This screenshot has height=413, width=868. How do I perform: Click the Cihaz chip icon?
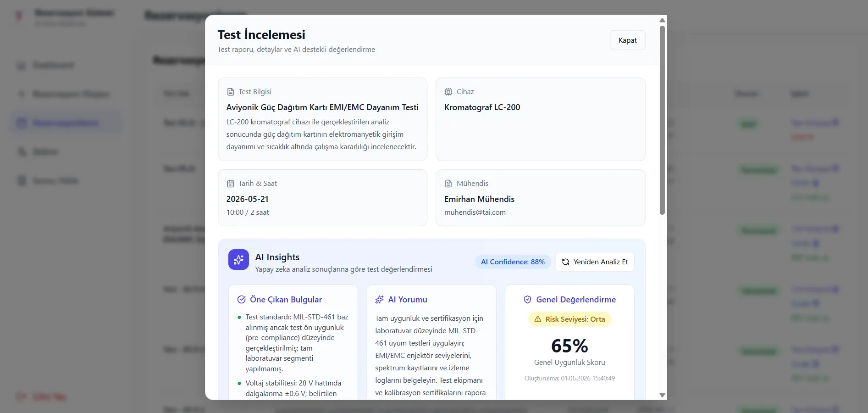pos(448,92)
